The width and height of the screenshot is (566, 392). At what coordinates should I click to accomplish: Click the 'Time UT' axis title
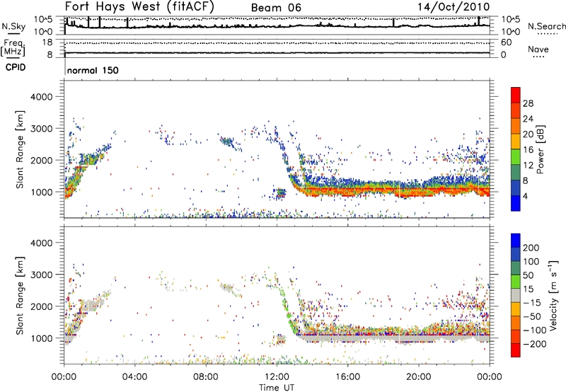pyautogui.click(x=277, y=388)
